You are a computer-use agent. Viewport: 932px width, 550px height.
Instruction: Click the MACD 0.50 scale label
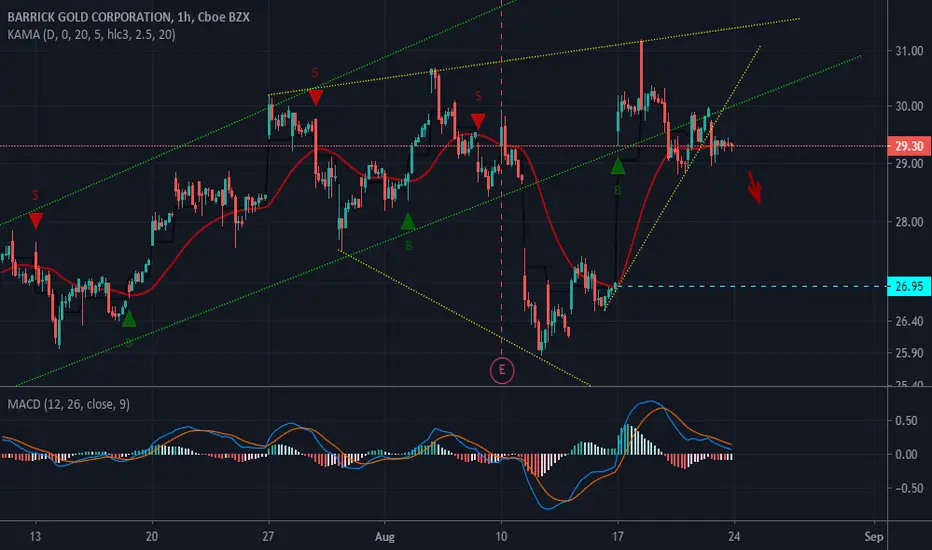coord(906,420)
